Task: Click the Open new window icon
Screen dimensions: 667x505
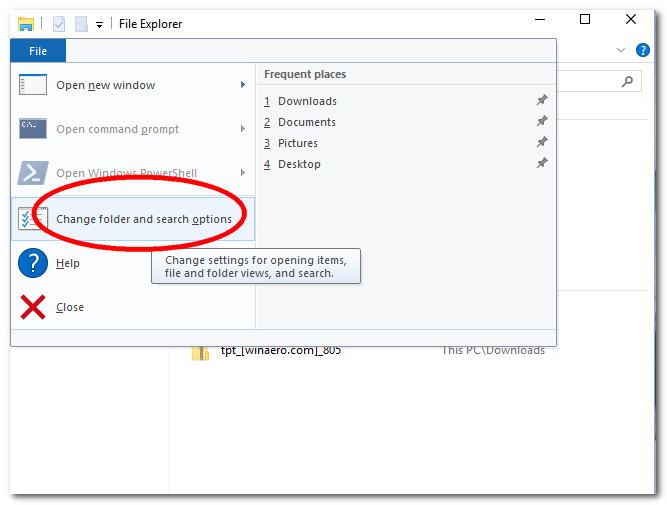Action: 33,85
